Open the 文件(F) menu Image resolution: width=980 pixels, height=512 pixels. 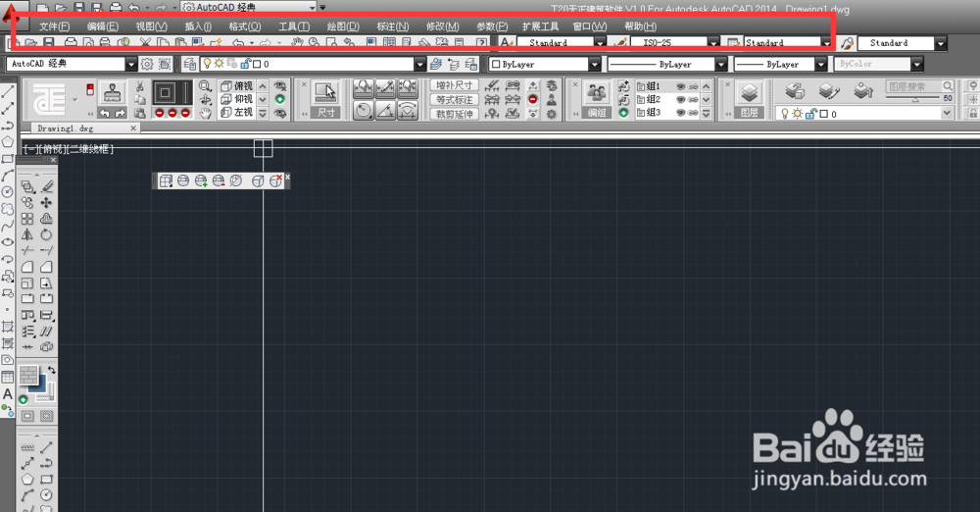pyautogui.click(x=54, y=26)
